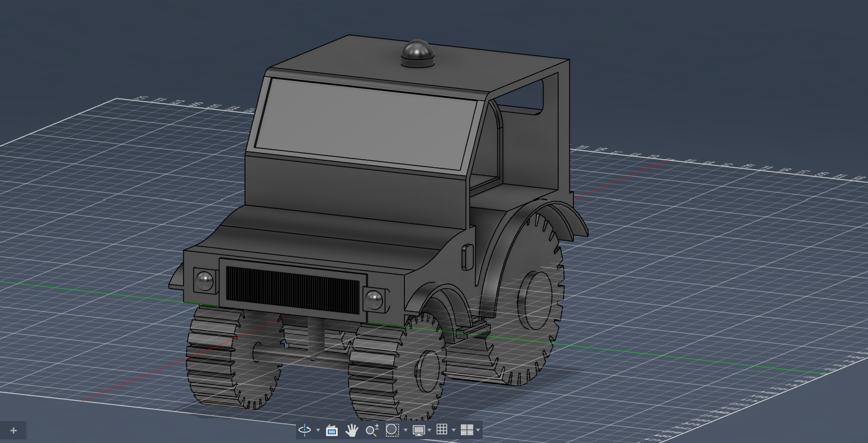Activate the Pan hand tool
The width and height of the screenshot is (868, 443).
click(352, 430)
